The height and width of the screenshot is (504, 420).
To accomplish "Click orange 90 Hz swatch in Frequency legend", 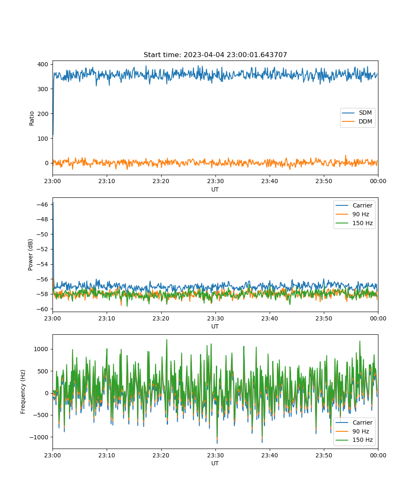I will pyautogui.click(x=342, y=431).
